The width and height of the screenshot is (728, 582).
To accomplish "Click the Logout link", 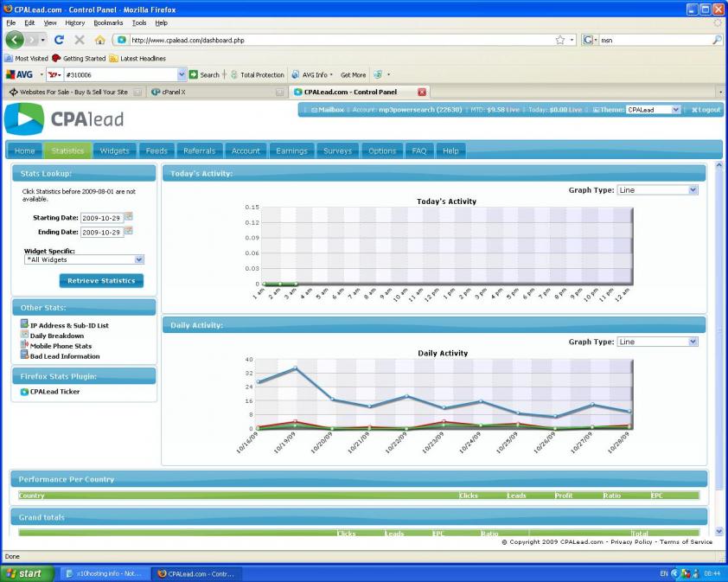I will tap(706, 110).
